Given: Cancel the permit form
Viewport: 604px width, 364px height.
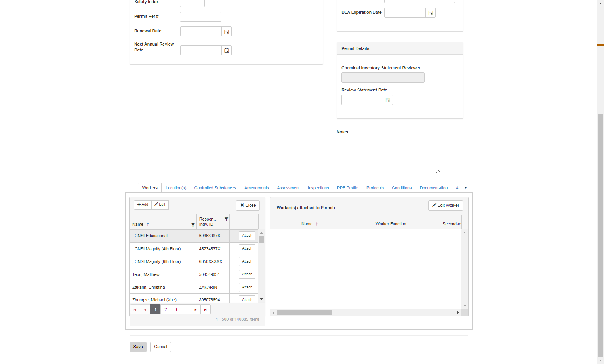Looking at the screenshot, I should 160,347.
